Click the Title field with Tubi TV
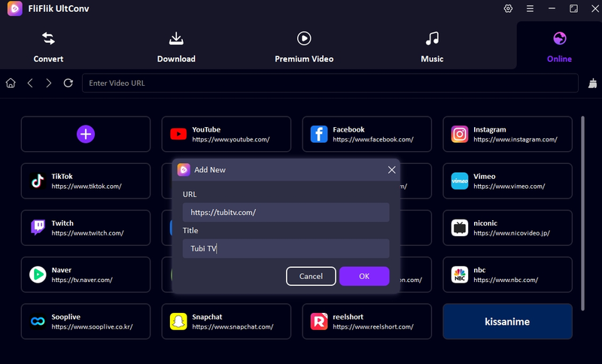Viewport: 602px width, 364px height. tap(286, 248)
